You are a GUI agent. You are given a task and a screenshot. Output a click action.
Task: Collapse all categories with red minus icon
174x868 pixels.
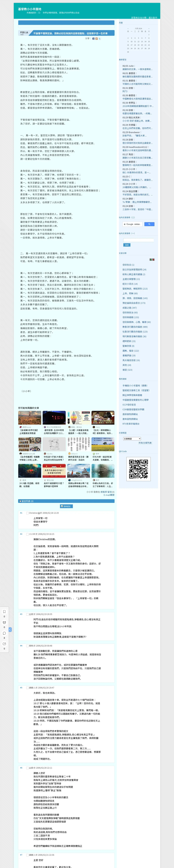point(153,260)
